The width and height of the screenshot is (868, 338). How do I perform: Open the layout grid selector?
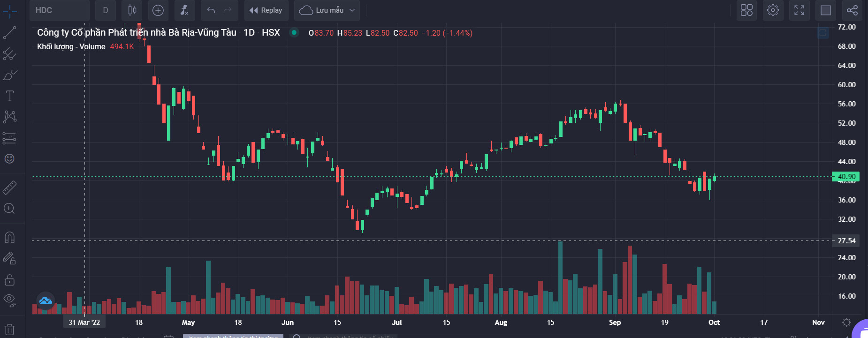point(746,10)
